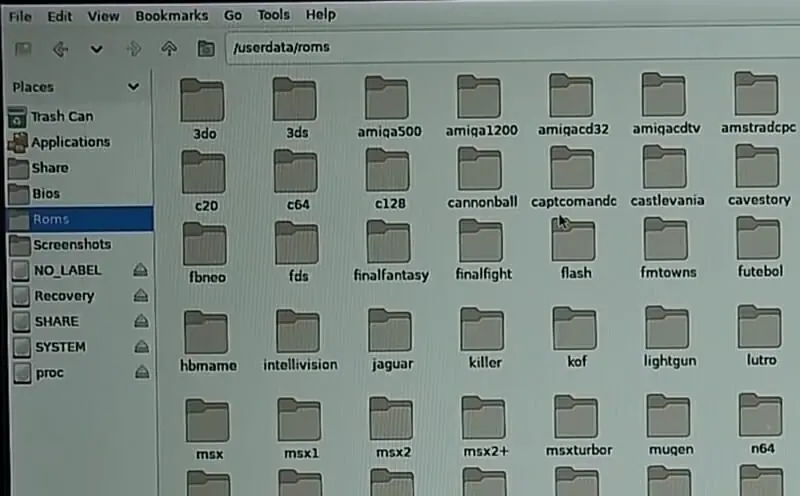The width and height of the screenshot is (800, 496).
Task: Click the new tab toolbar icon
Action: coord(23,48)
